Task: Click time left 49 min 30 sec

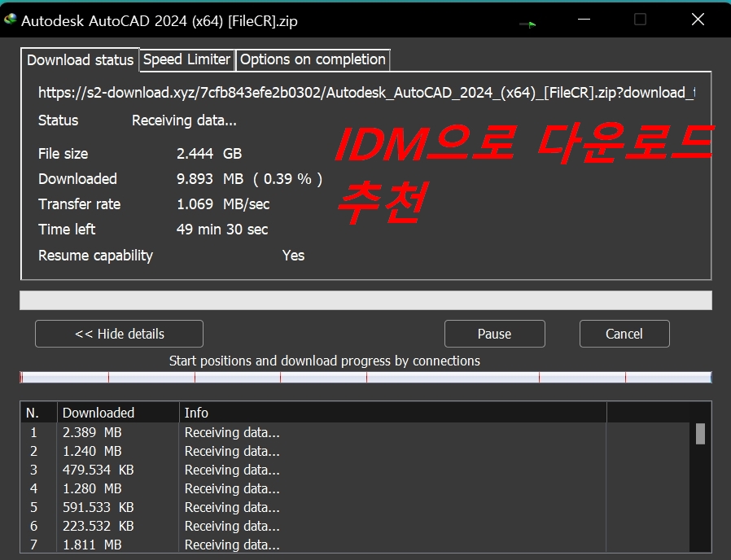Action: [222, 229]
